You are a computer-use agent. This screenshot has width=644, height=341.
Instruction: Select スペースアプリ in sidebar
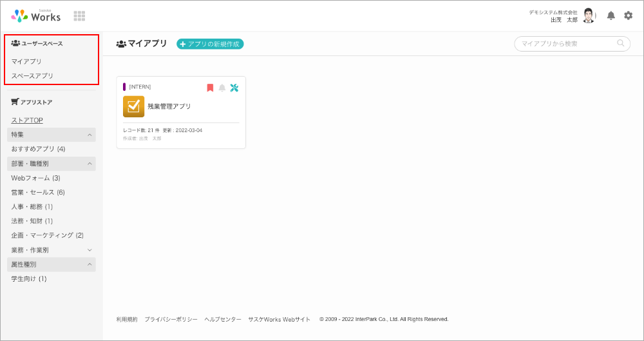(32, 75)
